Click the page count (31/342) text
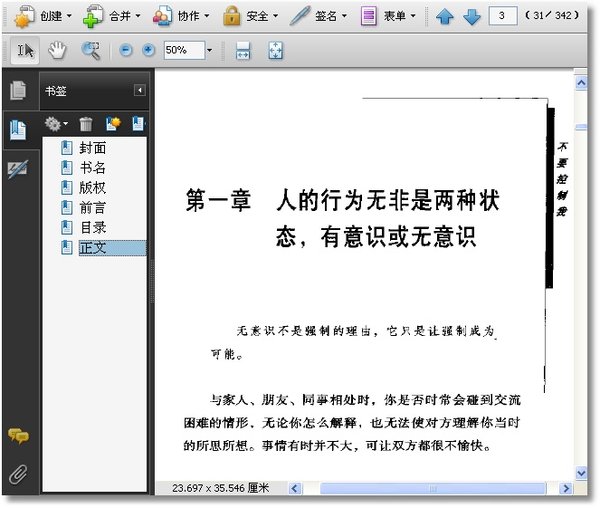Image resolution: width=600 pixels, height=508 pixels. click(552, 15)
